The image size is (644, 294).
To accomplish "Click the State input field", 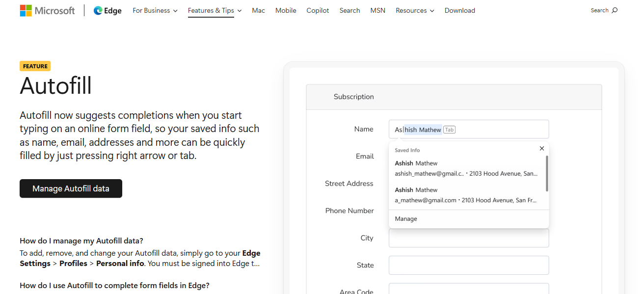I will click(x=469, y=265).
